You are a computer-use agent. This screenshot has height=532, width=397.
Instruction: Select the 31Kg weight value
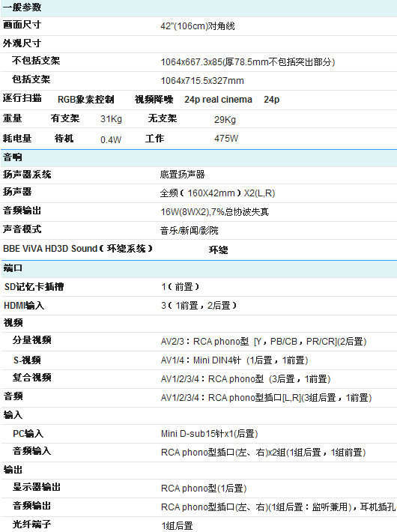point(111,119)
